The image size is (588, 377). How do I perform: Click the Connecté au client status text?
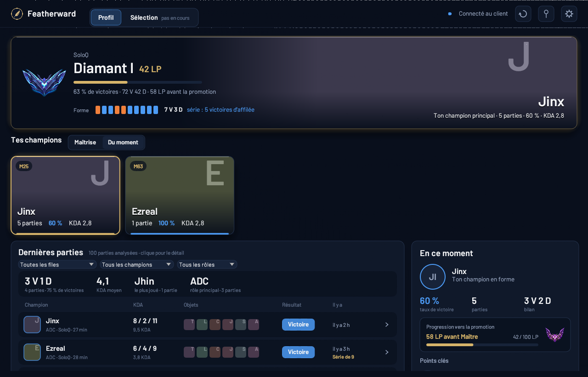pos(483,14)
